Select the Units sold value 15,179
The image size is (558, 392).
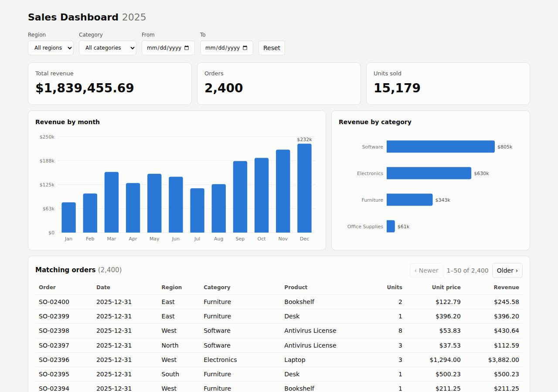tap(397, 88)
